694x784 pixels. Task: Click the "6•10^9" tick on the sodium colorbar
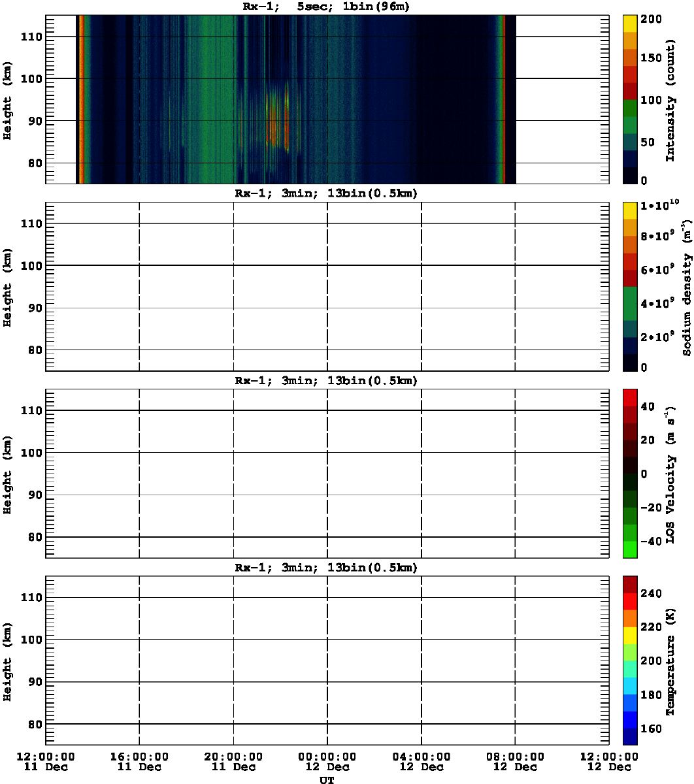(658, 269)
